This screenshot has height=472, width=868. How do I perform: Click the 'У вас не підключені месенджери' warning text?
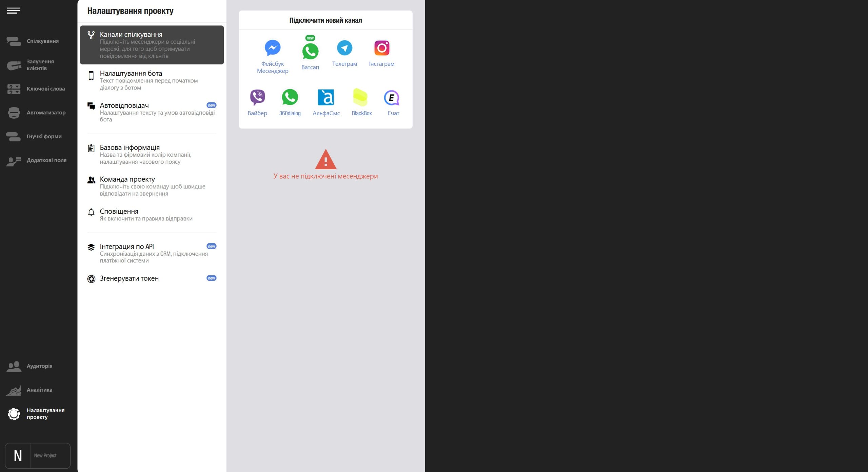click(x=325, y=176)
